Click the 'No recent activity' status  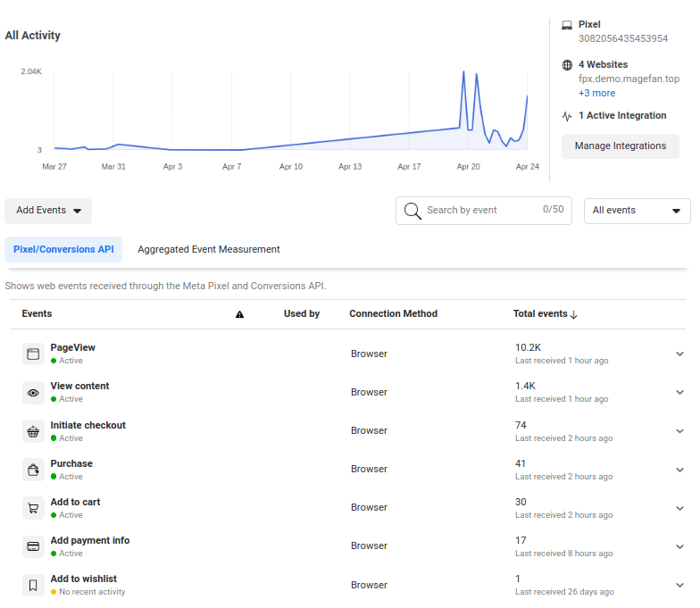pyautogui.click(x=92, y=592)
